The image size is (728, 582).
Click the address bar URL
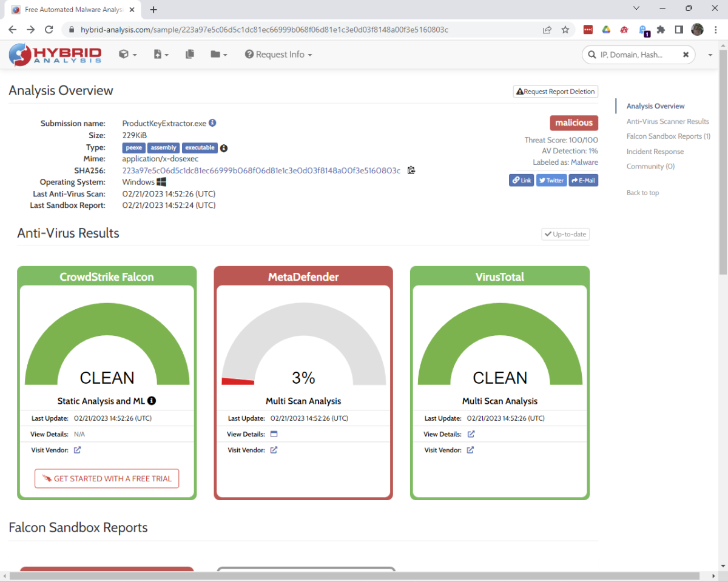click(x=265, y=29)
